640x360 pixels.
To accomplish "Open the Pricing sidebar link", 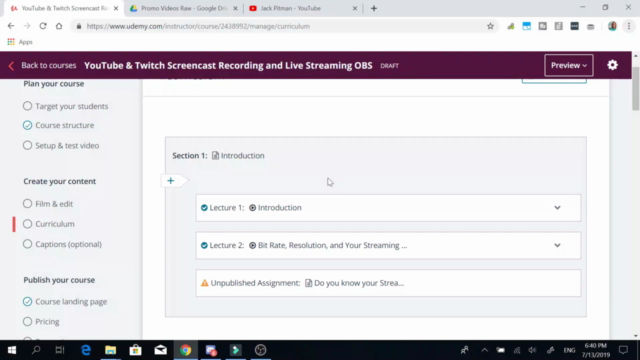I will [47, 322].
